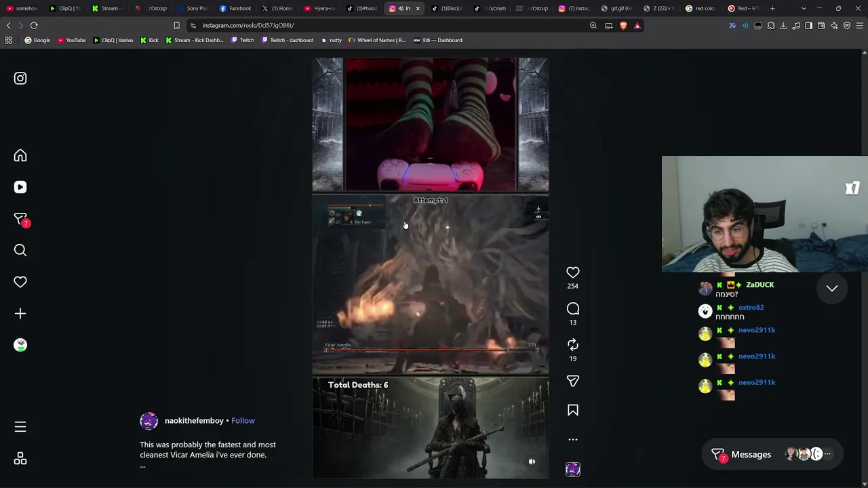Open a new browser tab
868x488 pixels.
tap(772, 9)
